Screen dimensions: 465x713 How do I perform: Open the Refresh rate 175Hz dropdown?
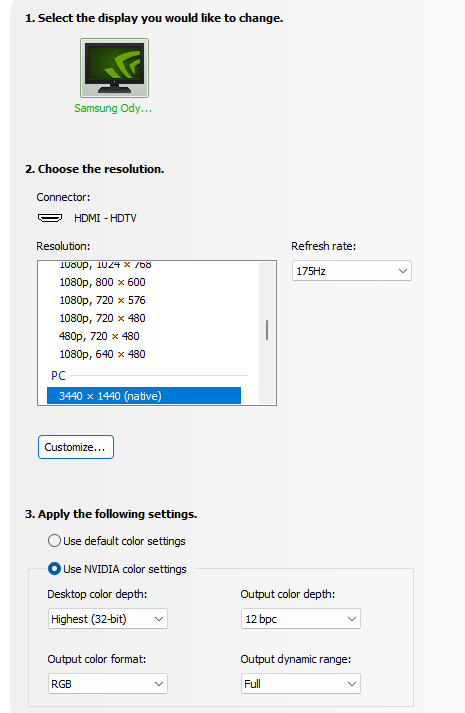tap(351, 271)
